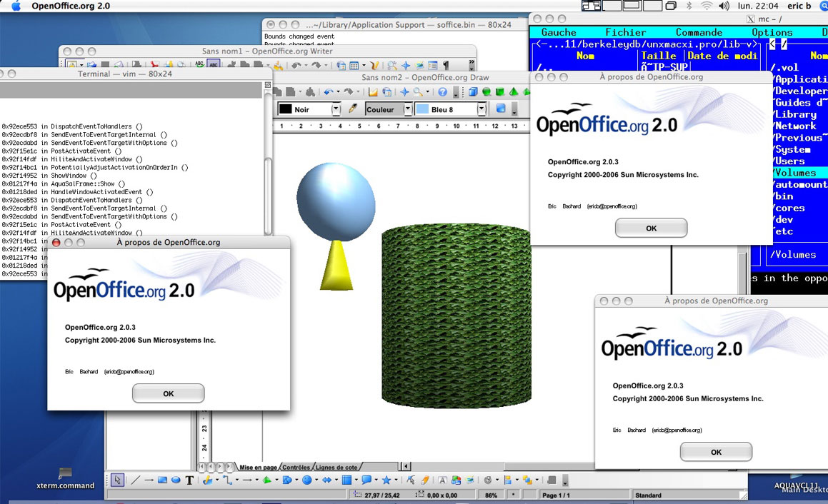Screen dimensions: 828x504
Task: Click the line color pencil icon
Action: (353, 109)
